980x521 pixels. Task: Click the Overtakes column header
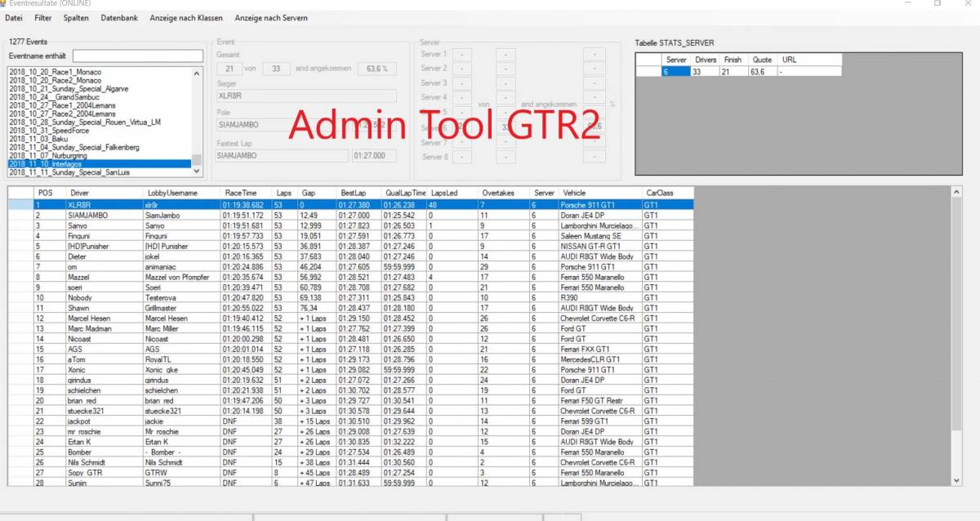click(498, 193)
